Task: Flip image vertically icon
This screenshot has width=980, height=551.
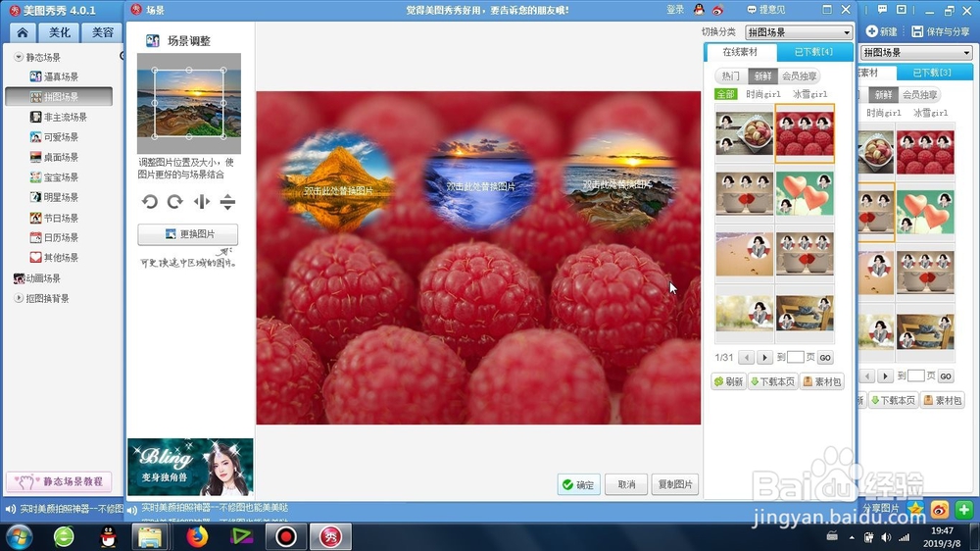Action: pyautogui.click(x=227, y=201)
